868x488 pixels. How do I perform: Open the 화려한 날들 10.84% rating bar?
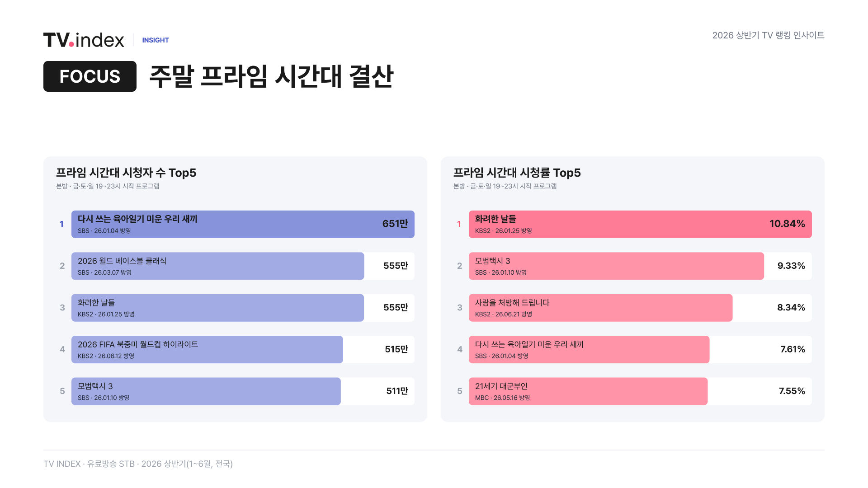pos(640,224)
